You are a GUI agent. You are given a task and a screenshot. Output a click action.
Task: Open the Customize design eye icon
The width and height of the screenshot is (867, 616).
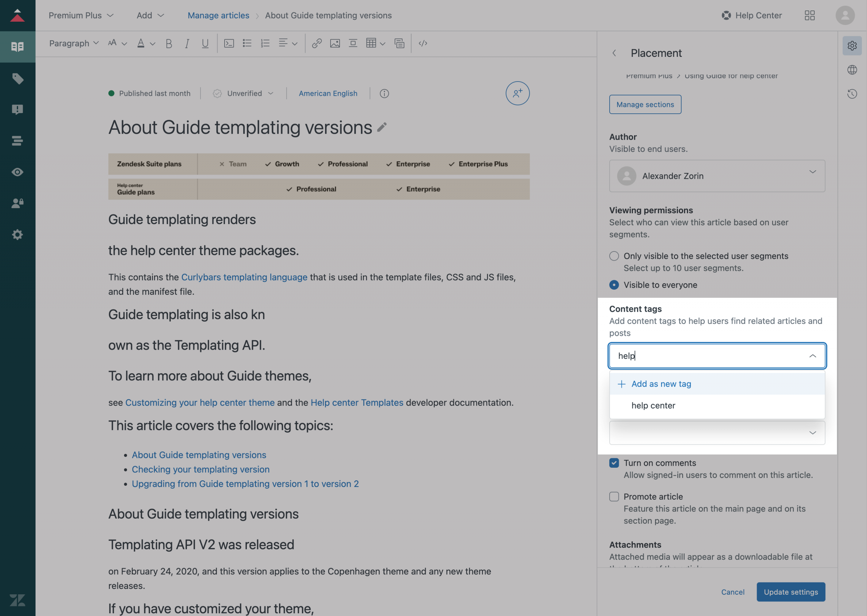coord(18,172)
